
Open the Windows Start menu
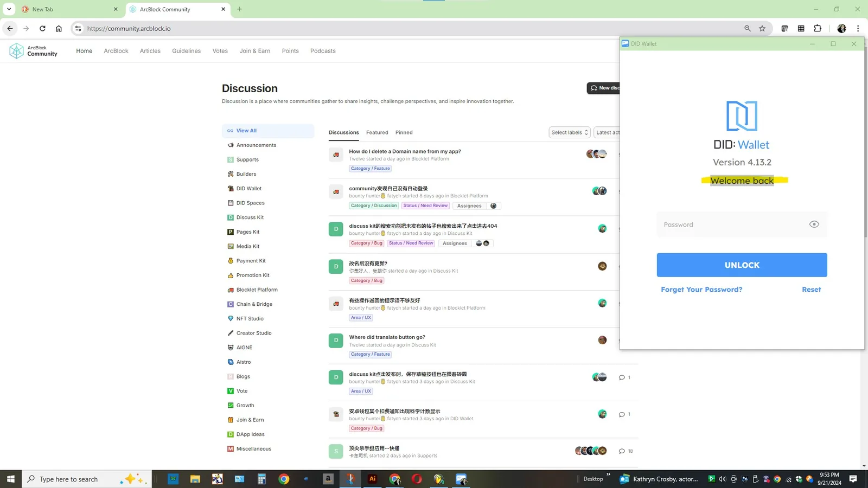point(10,479)
